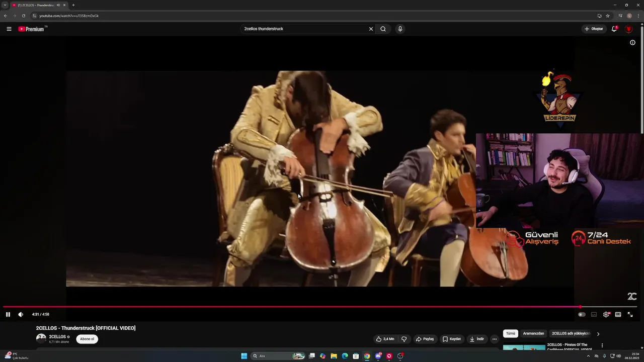Run search with the magnifier button

pos(383,29)
